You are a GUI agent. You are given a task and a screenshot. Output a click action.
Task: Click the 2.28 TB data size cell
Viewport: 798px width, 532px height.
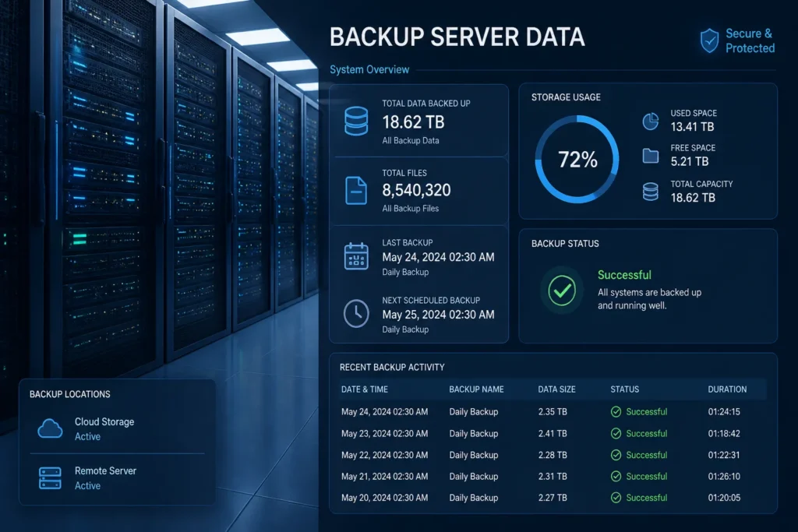[553, 455]
